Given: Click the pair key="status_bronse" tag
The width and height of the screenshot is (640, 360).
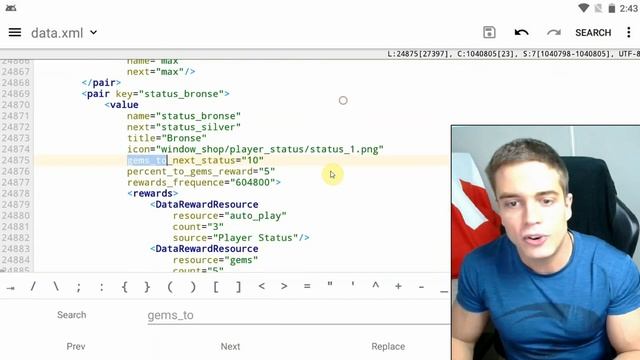Looking at the screenshot, I should pos(156,94).
